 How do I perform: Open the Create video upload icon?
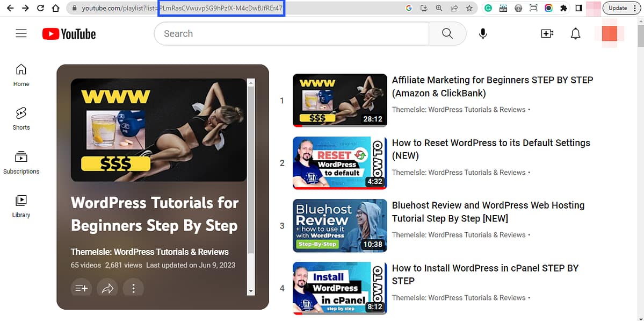(x=547, y=33)
